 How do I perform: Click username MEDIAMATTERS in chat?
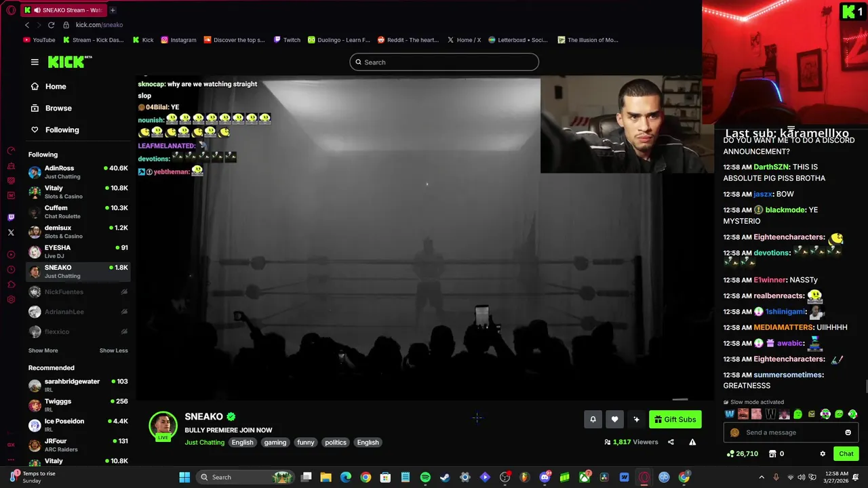783,327
